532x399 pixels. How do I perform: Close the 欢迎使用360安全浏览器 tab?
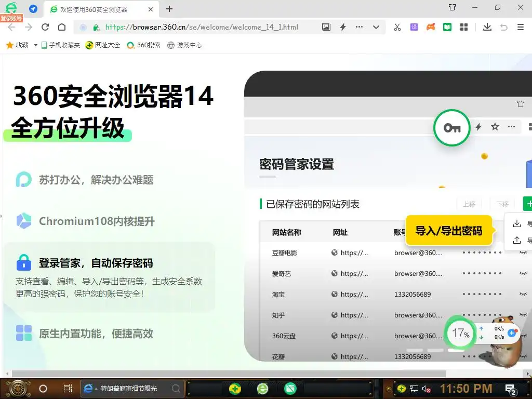coord(151,9)
